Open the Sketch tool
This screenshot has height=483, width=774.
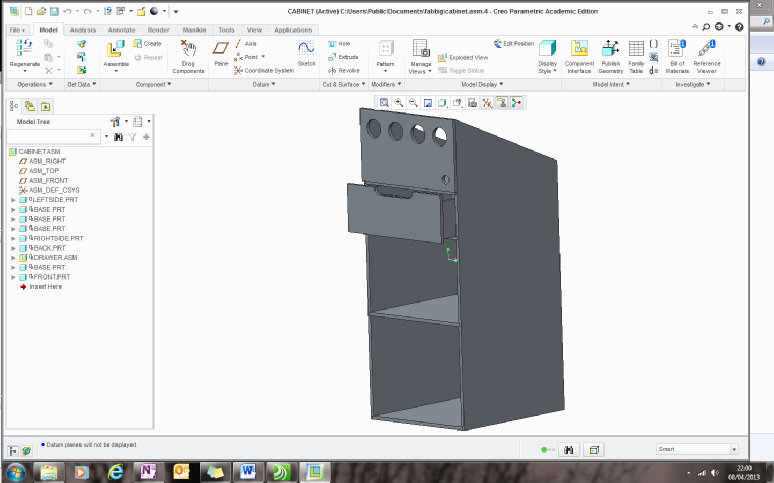coord(306,50)
